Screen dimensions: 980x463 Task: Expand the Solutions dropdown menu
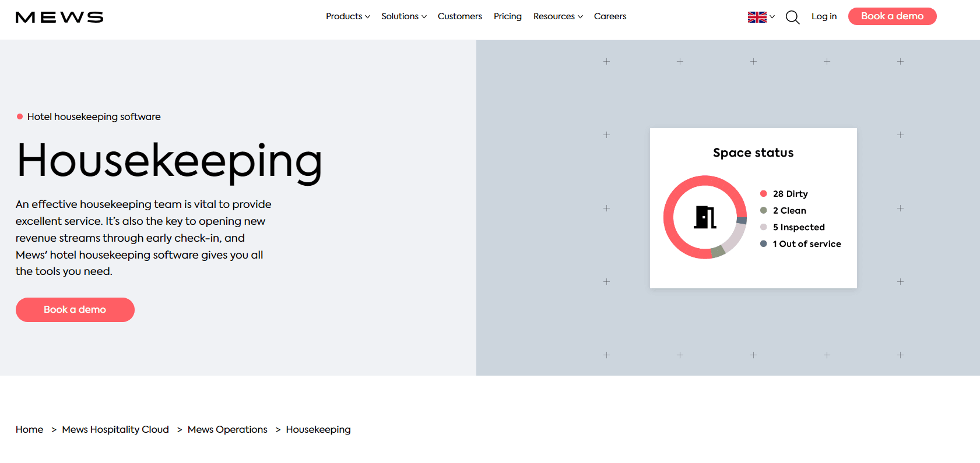click(x=403, y=16)
